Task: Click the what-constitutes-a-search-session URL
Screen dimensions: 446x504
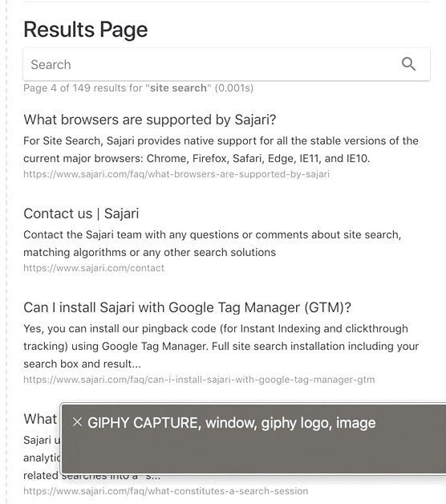Action: click(166, 491)
